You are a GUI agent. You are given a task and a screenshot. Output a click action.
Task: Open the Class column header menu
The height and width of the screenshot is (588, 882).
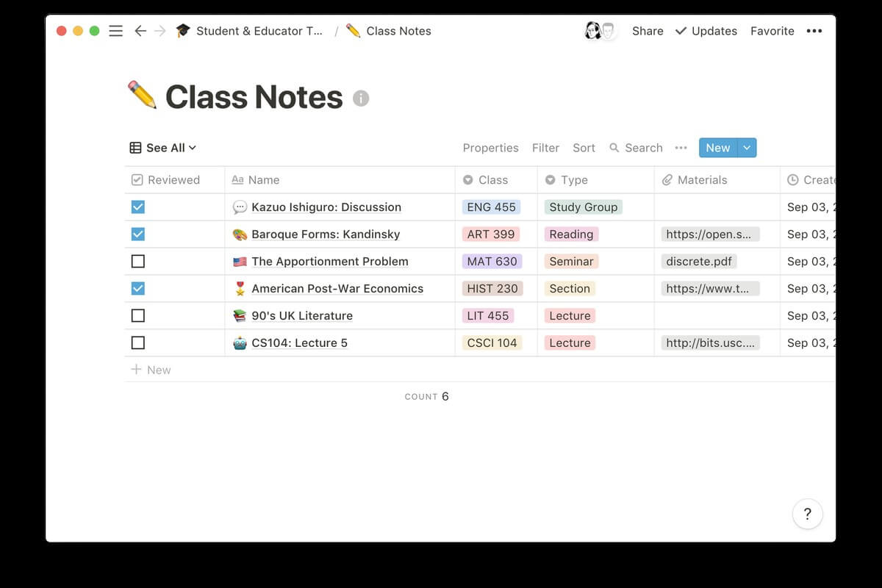tap(492, 180)
